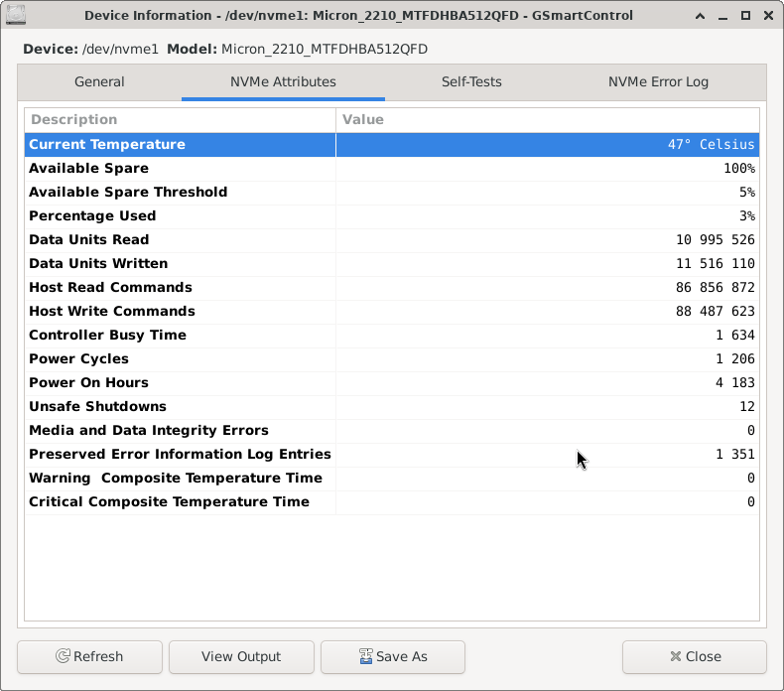The width and height of the screenshot is (784, 691).
Task: Click the value 88 487 623
Action: tap(715, 312)
